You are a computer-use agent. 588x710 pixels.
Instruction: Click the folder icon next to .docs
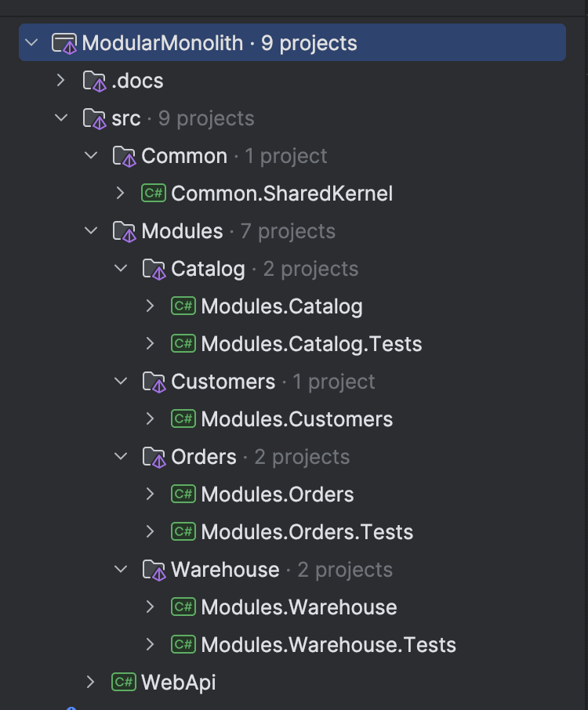(x=96, y=80)
